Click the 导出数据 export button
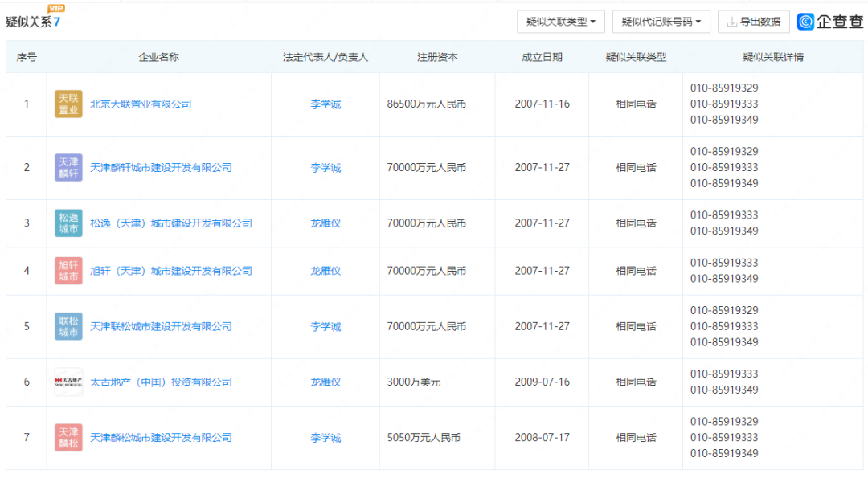Image resolution: width=868 pixels, height=478 pixels. tap(753, 22)
